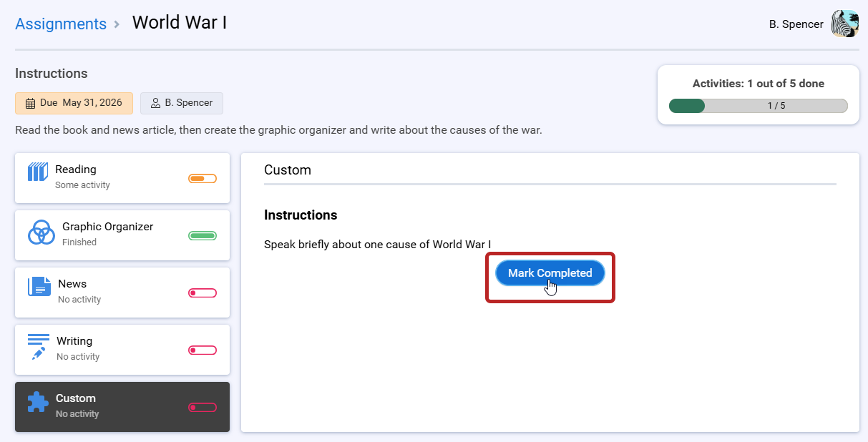Click the 'Some activity' status under Reading
868x442 pixels.
(82, 185)
